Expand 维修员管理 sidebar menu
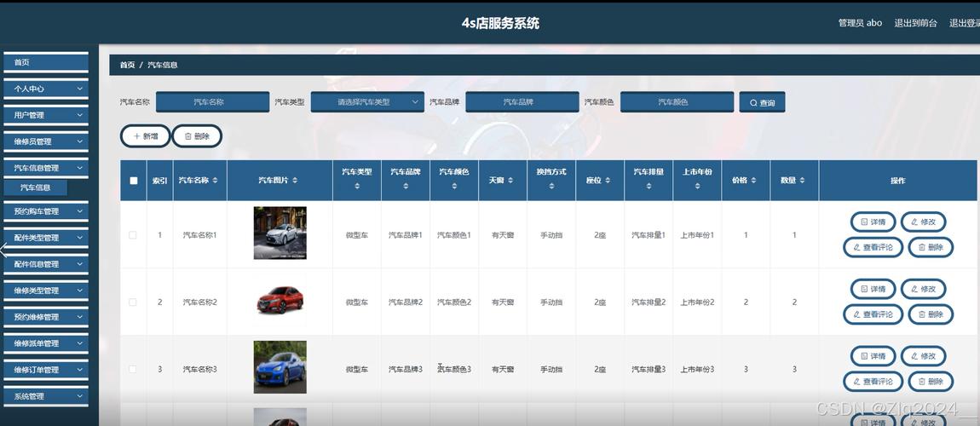 click(x=46, y=141)
